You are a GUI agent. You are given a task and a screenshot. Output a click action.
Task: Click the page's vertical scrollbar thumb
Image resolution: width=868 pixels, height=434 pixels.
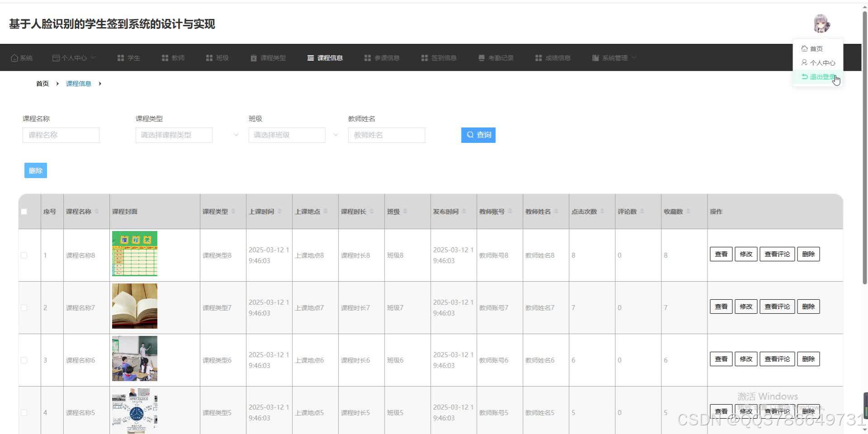pyautogui.click(x=865, y=147)
